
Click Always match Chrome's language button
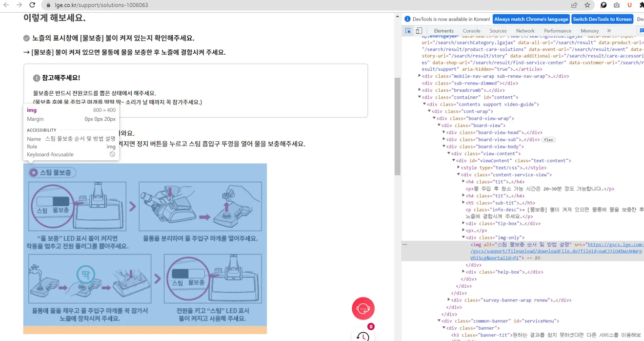(531, 19)
